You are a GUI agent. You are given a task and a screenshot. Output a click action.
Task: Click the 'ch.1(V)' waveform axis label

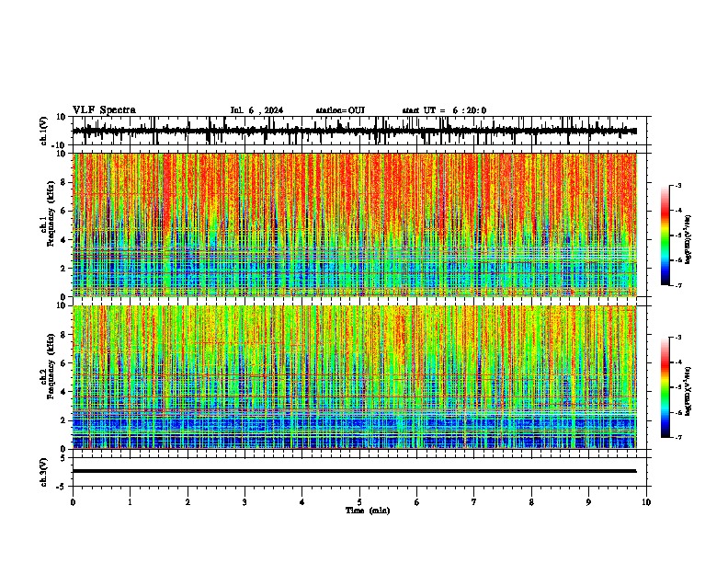44,131
